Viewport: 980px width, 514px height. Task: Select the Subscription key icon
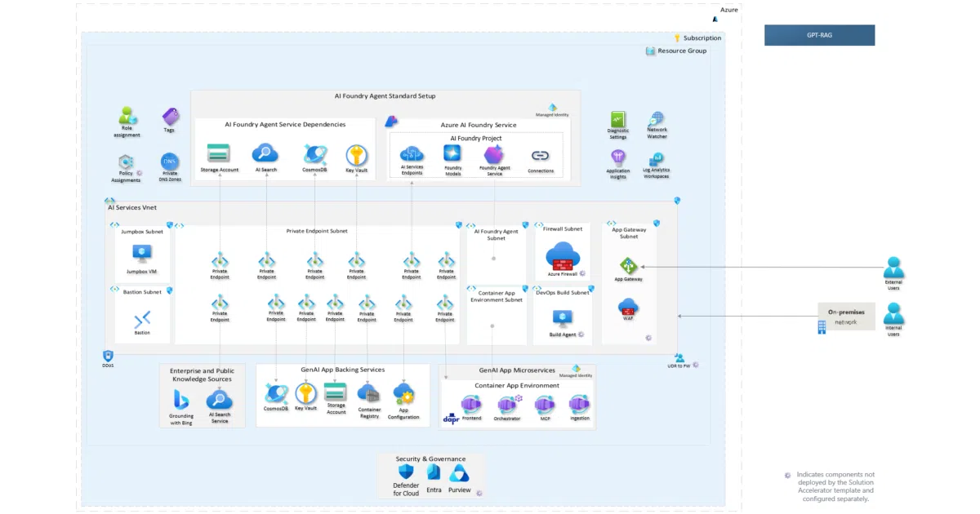[x=677, y=38]
